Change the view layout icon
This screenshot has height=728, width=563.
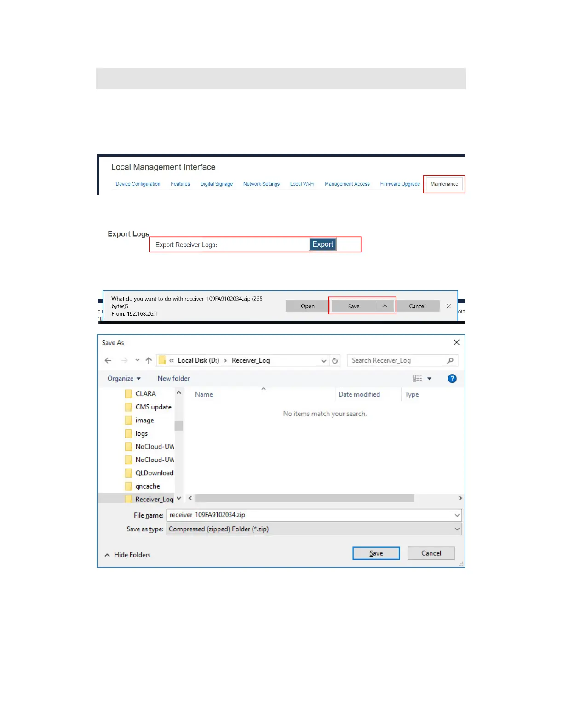pos(418,379)
